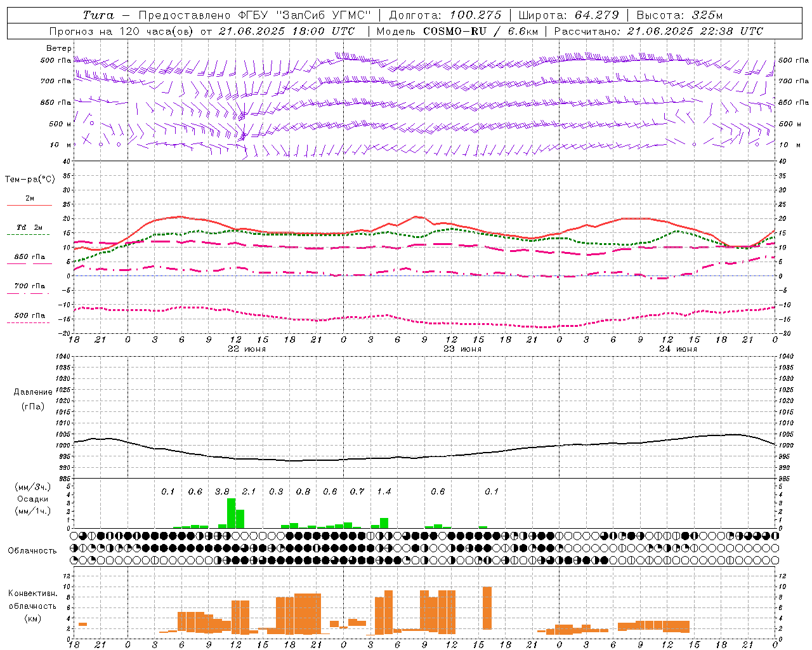
Task: Click the precipitation value "1.4"
Action: (384, 491)
